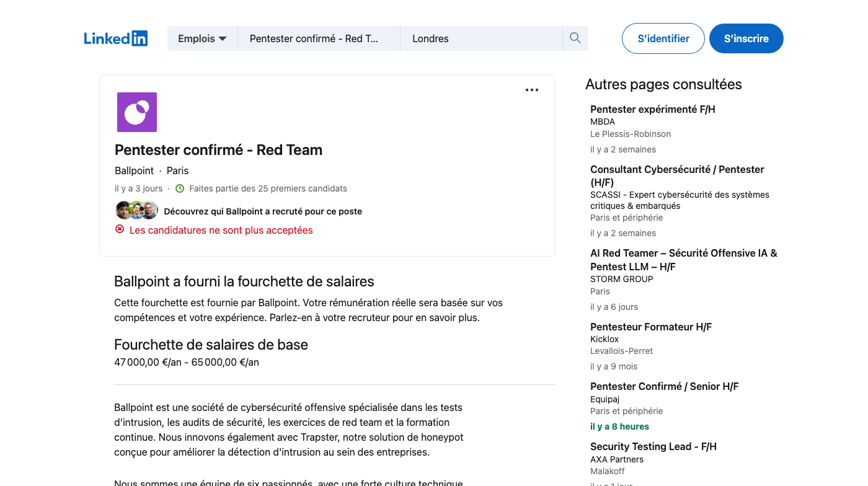The image size is (868, 486).
Task: Click the search magnifier icon
Action: (575, 38)
